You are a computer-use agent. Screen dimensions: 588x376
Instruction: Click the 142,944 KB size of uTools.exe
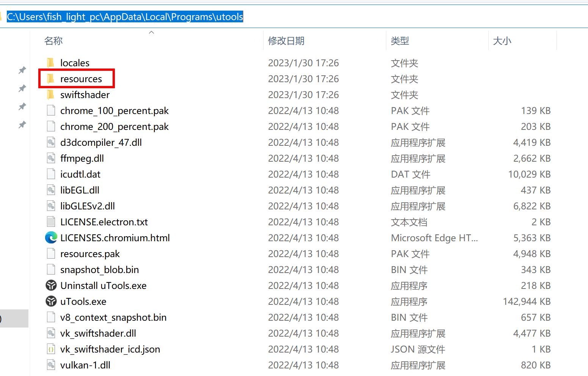tap(527, 301)
